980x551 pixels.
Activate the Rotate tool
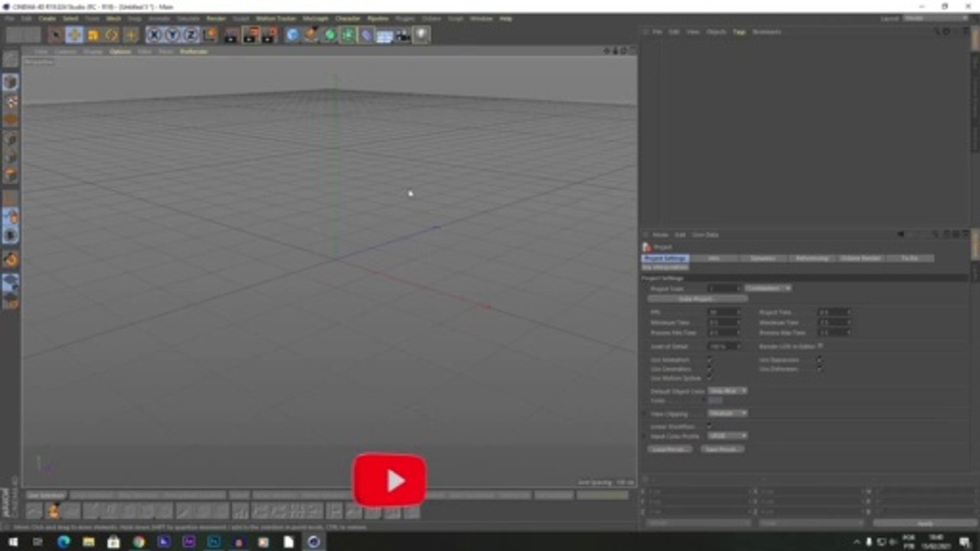click(112, 34)
